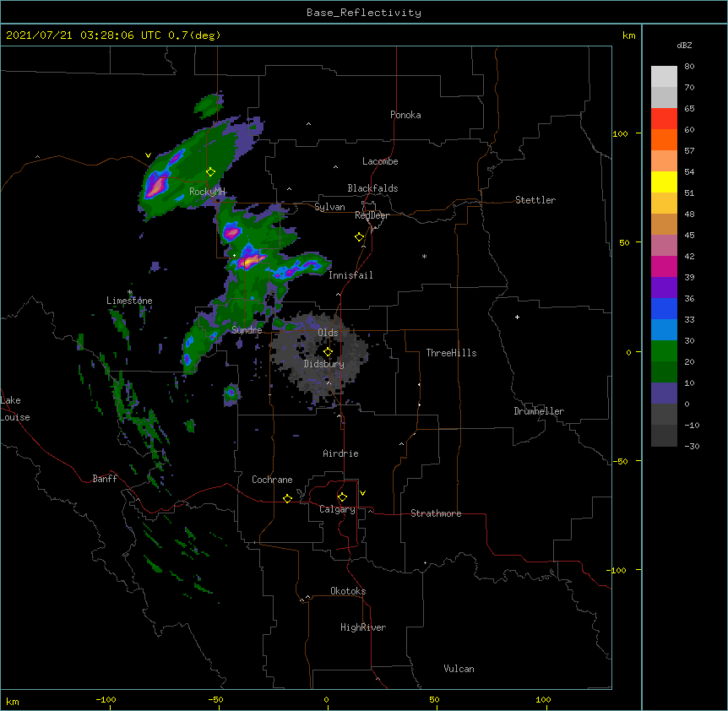
Task: Click the Vulcan city label
Action: 459,669
